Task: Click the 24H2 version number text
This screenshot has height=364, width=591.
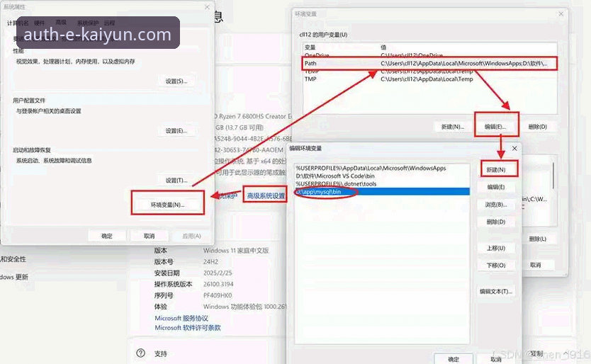Action: pyautogui.click(x=210, y=261)
